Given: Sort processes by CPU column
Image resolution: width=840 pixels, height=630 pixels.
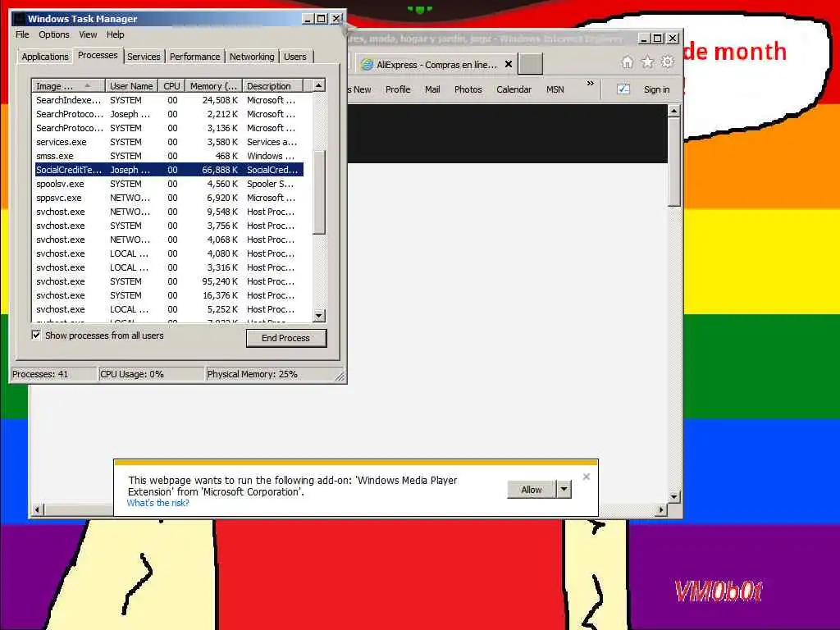Looking at the screenshot, I should pyautogui.click(x=172, y=85).
